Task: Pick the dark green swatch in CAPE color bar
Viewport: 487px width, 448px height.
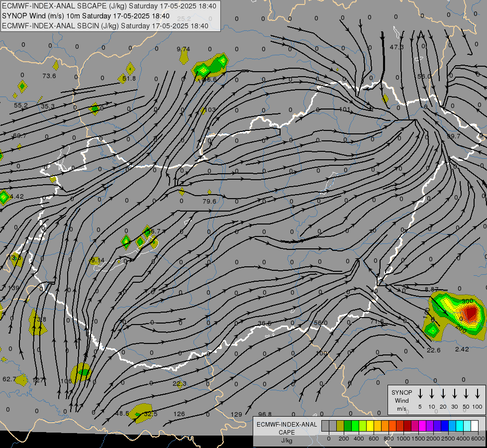Action: 348,426
